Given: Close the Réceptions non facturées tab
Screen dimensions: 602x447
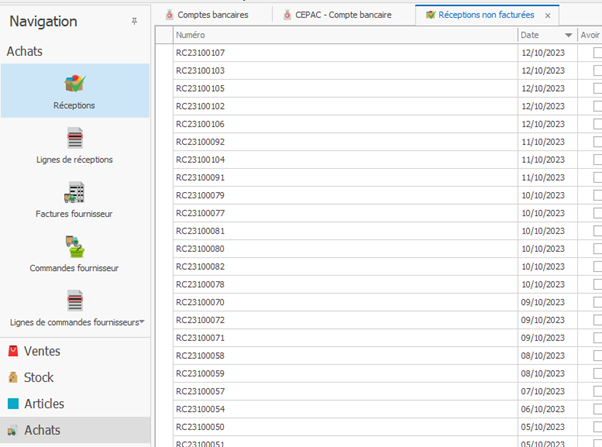Looking at the screenshot, I should point(548,15).
